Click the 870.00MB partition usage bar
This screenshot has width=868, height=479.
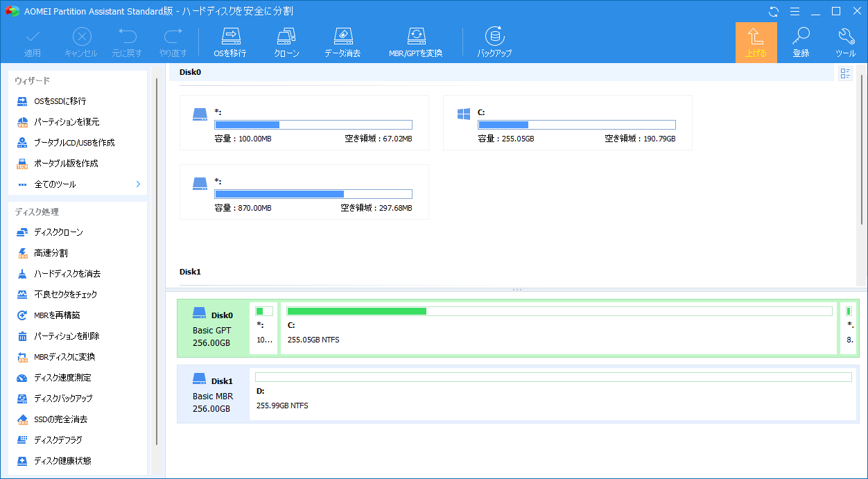click(313, 194)
